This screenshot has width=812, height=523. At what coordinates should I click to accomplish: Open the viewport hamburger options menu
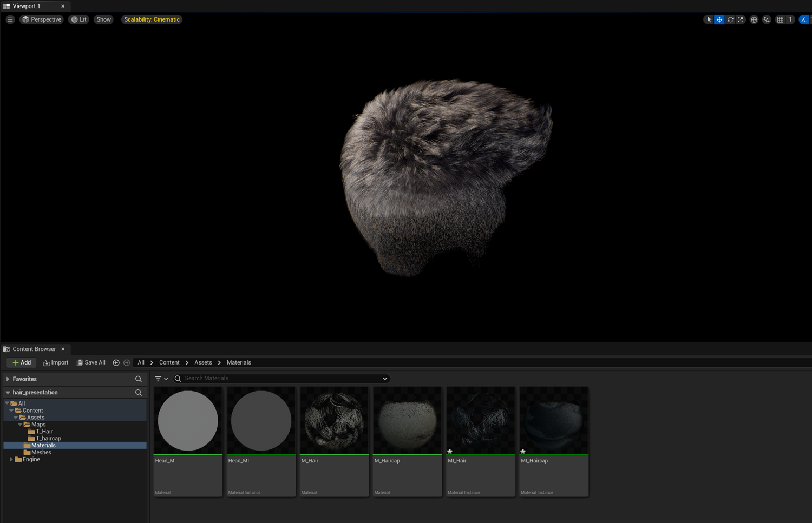pyautogui.click(x=10, y=19)
